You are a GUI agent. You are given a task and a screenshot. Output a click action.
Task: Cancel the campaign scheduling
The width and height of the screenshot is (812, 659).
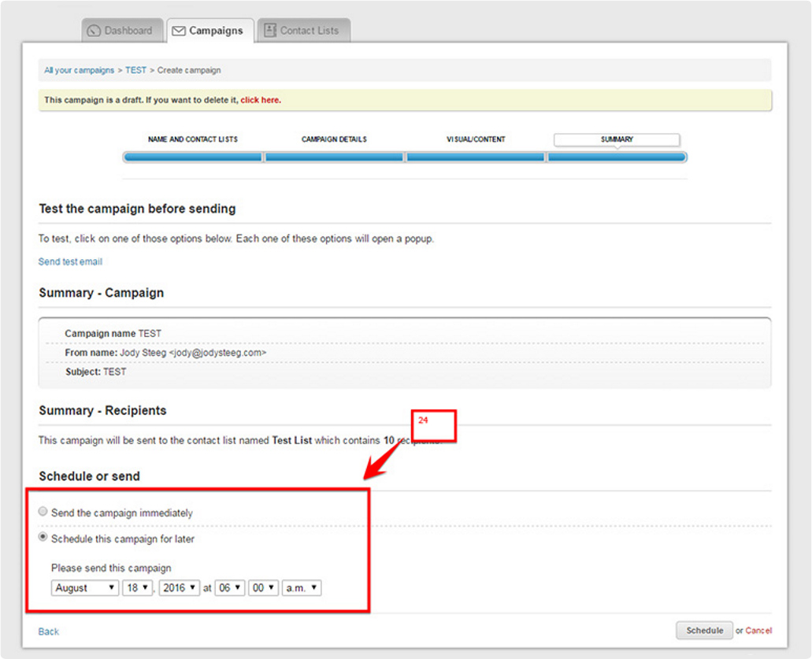coord(758,630)
